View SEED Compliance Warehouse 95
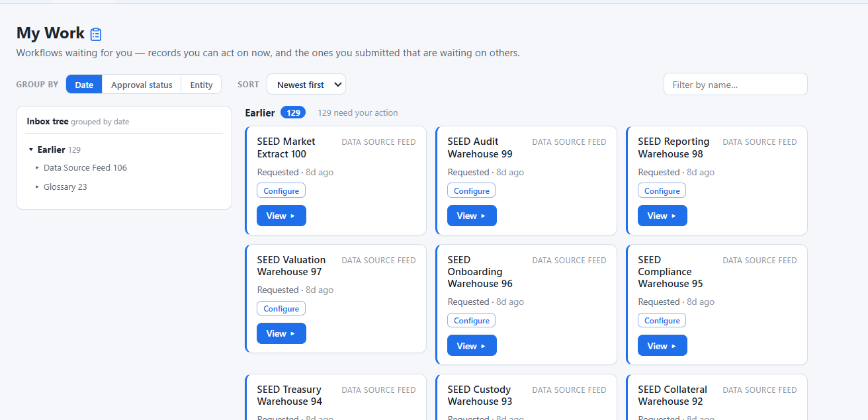 click(662, 345)
